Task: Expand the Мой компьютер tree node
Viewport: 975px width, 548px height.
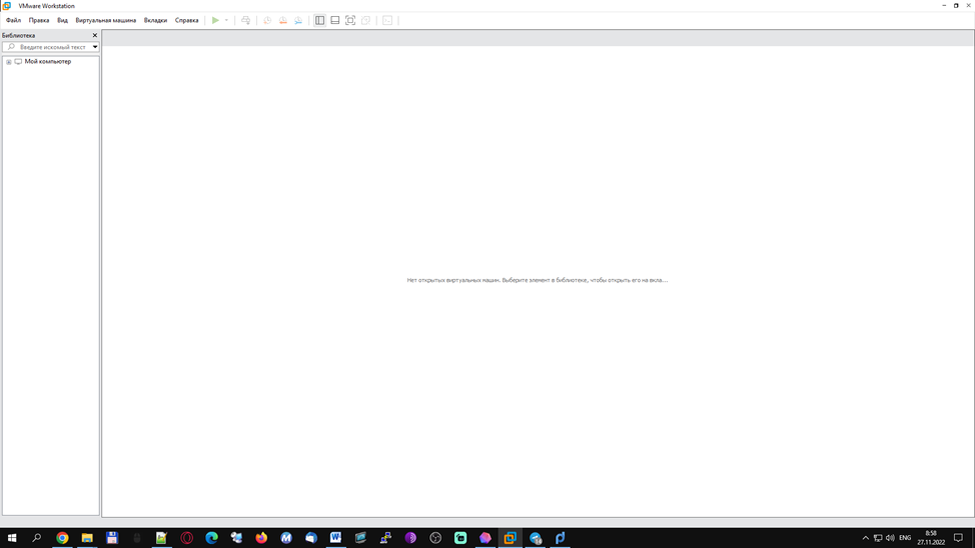Action: 9,62
